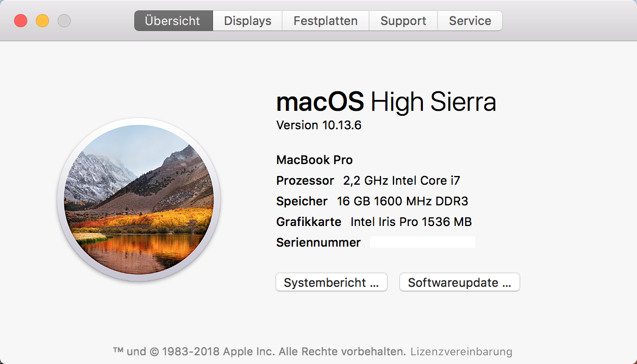This screenshot has height=364, width=637.
Task: Open the Lizenzvereinbarung link
Action: coord(461,352)
